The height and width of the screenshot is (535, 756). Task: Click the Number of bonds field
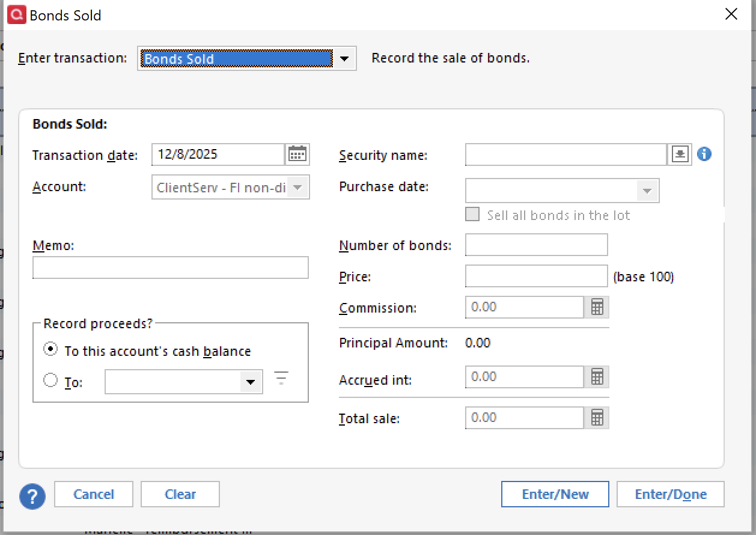point(536,245)
